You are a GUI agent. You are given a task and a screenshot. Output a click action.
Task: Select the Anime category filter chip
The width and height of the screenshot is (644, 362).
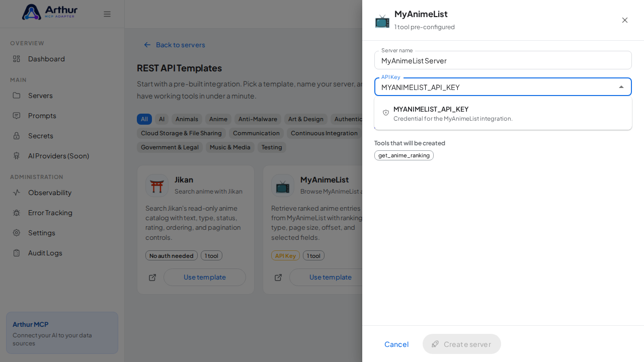tap(218, 119)
